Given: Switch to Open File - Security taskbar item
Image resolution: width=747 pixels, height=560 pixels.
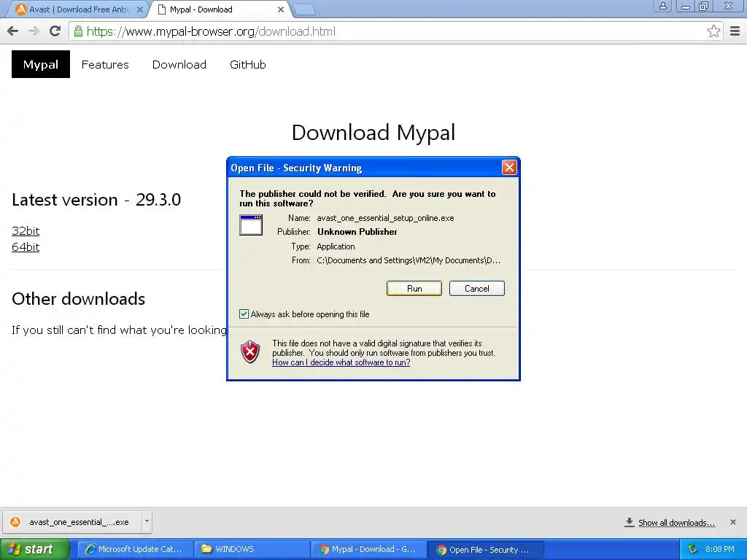Looking at the screenshot, I should (485, 550).
